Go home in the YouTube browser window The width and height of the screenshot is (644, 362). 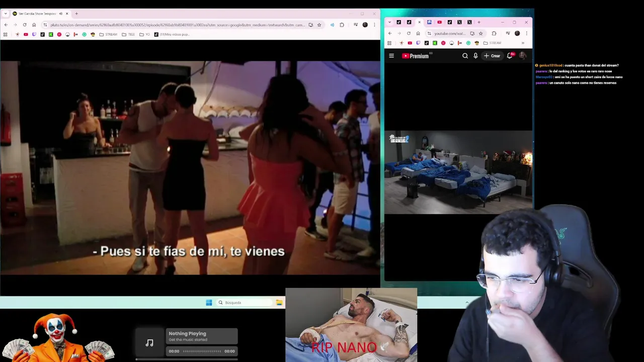[418, 34]
